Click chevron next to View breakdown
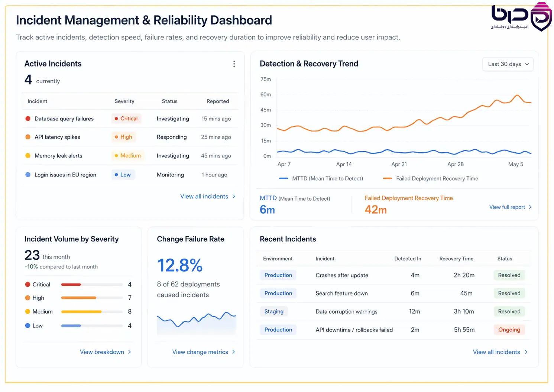Screen dimensions: 554x392 click(129, 352)
